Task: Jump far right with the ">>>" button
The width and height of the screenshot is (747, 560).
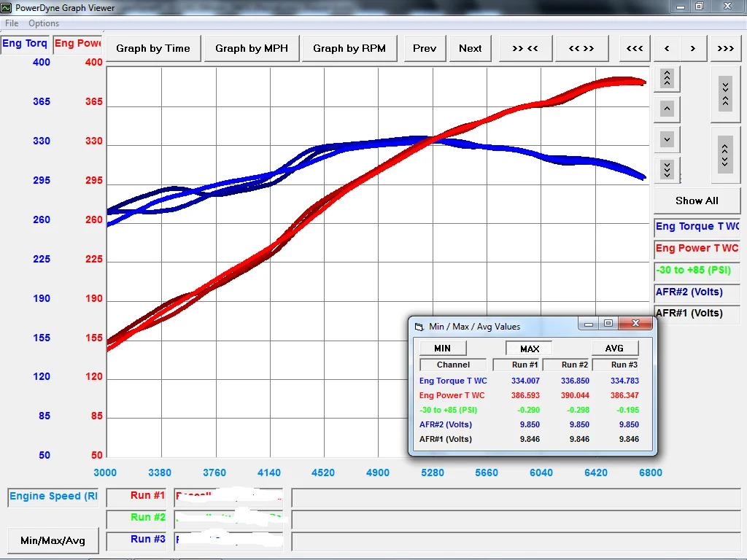Action: point(726,48)
